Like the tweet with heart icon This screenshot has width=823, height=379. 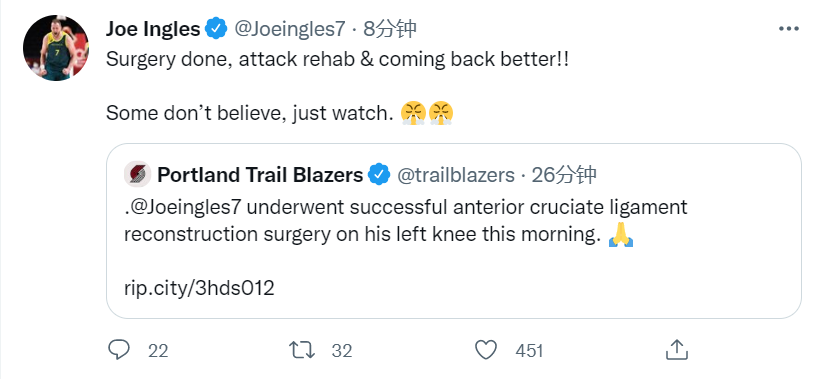[x=486, y=350]
